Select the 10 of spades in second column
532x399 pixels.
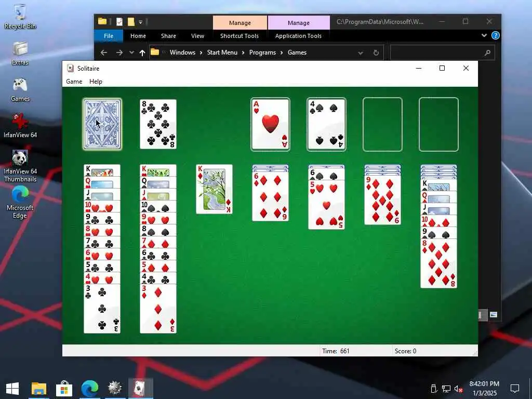click(x=158, y=207)
